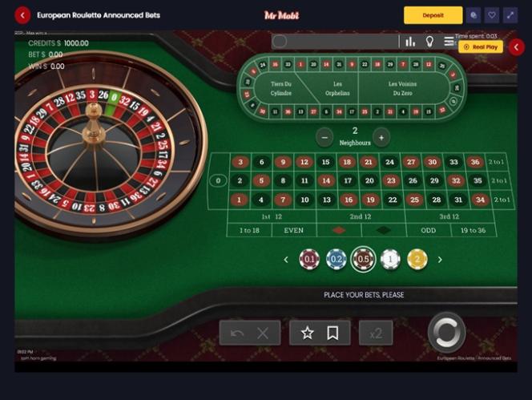
Task: Show next chips with right chevron
Action: [440, 260]
